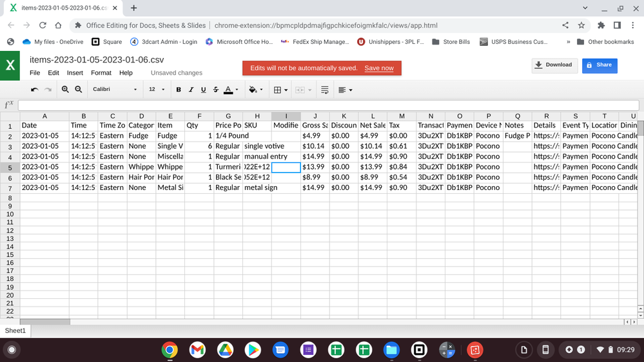Select column I header
Viewport: 644px width, 362px height.
point(286,116)
